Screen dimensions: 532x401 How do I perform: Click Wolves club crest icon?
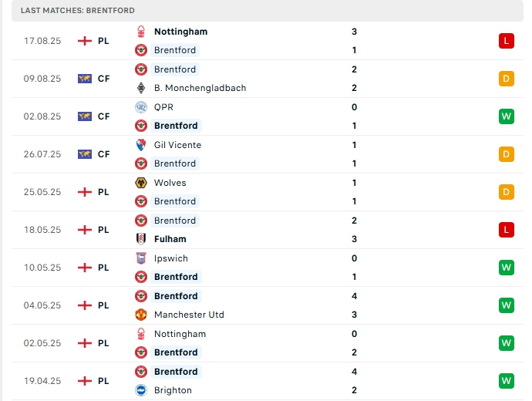[141, 183]
